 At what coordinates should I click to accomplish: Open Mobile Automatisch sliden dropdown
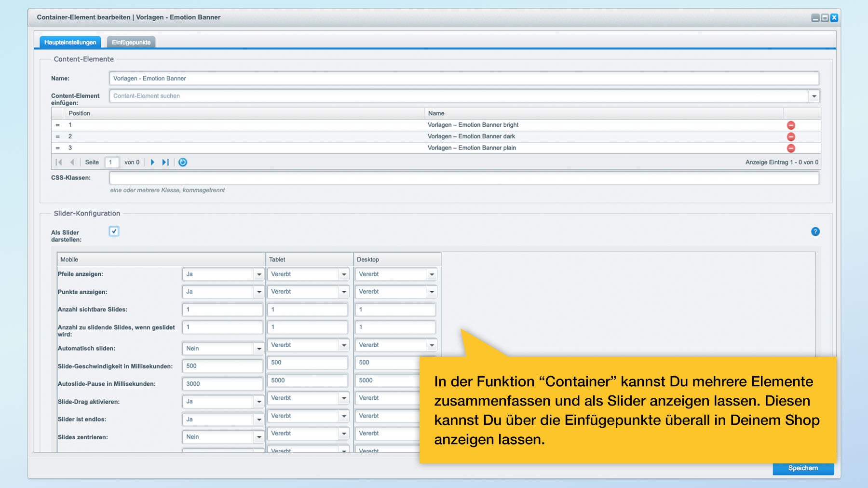click(x=259, y=349)
